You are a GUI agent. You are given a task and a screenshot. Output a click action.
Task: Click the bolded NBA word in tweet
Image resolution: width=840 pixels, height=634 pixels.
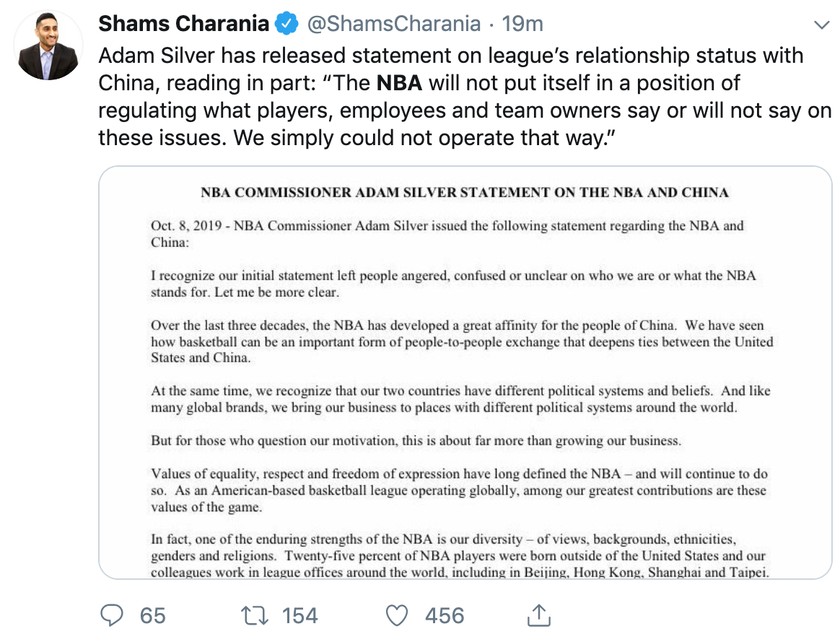[399, 83]
